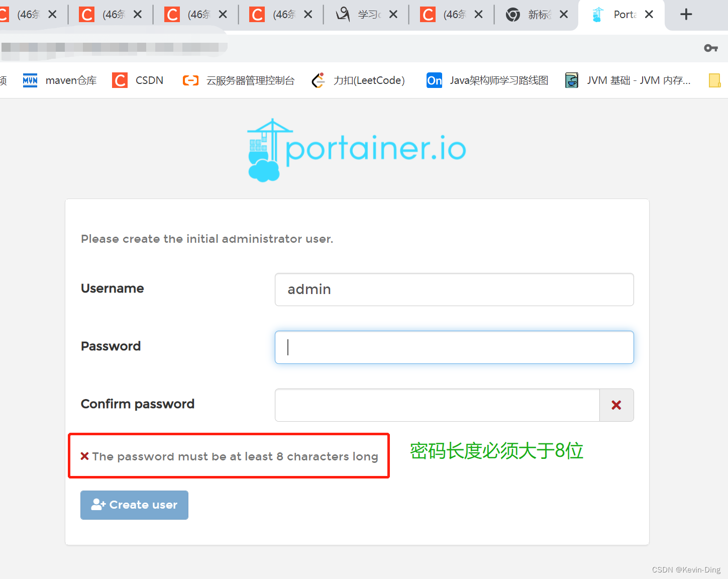The height and width of the screenshot is (579, 728).
Task: Close the 新标 tab
Action: point(564,14)
